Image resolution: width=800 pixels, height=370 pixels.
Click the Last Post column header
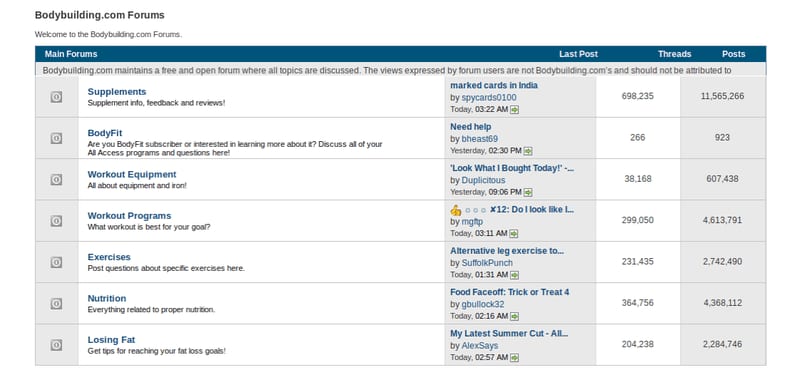[578, 54]
